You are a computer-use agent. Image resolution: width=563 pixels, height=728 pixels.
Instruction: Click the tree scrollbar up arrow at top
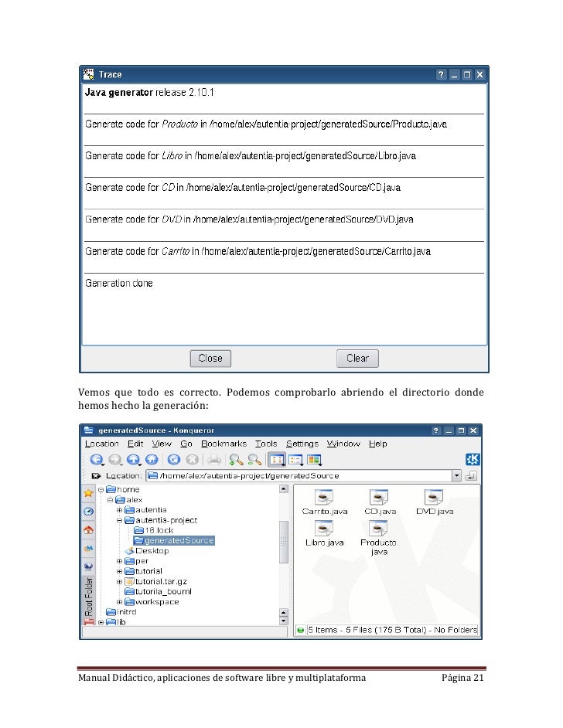283,489
